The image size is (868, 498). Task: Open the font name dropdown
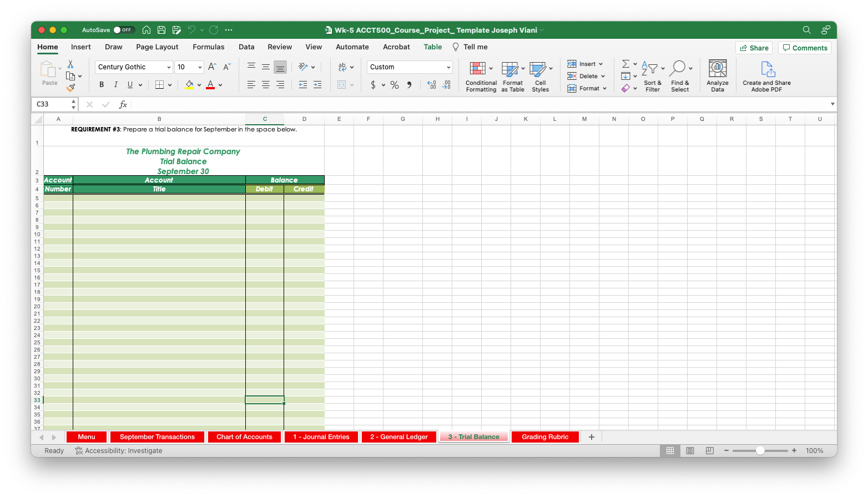[169, 67]
